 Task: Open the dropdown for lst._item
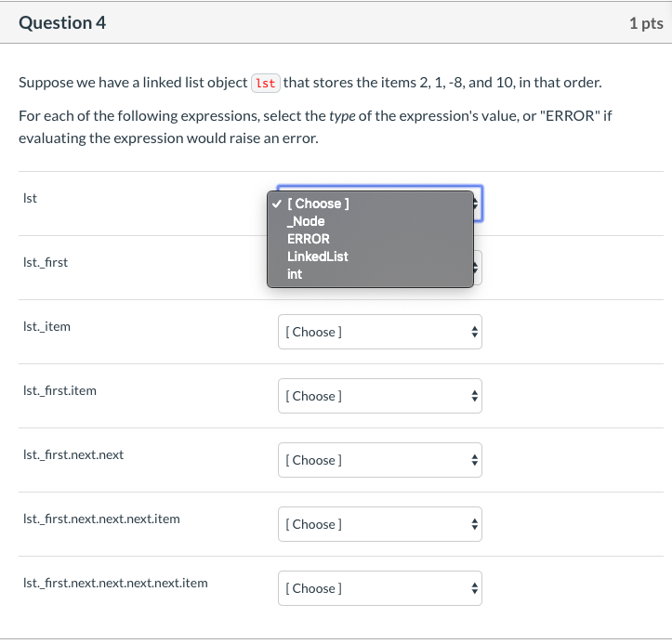pyautogui.click(x=379, y=332)
